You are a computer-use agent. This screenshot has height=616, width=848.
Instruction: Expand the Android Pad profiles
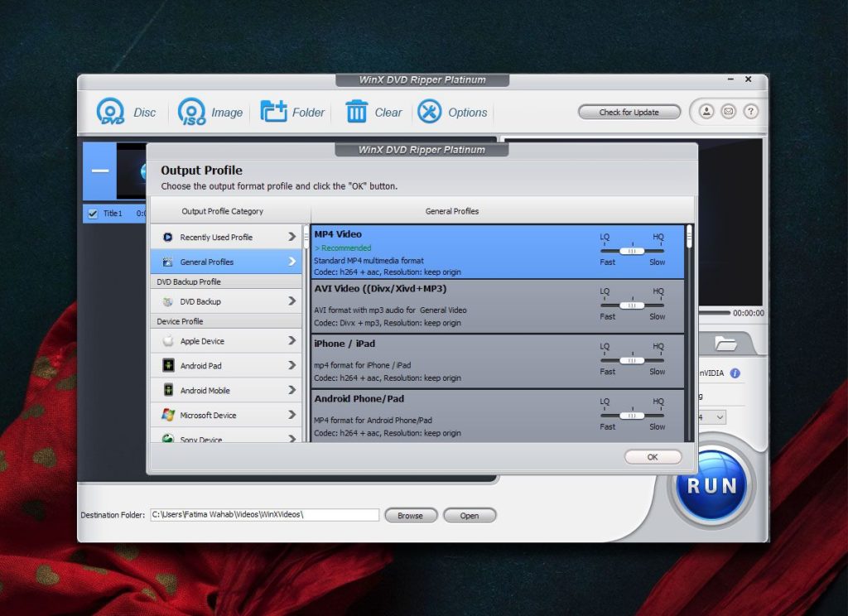(x=224, y=365)
